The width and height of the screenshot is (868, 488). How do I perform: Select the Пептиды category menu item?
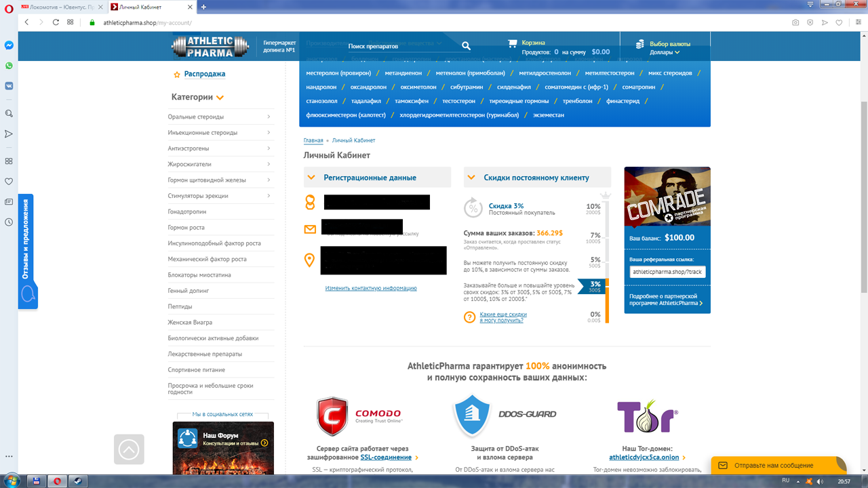pyautogui.click(x=180, y=306)
